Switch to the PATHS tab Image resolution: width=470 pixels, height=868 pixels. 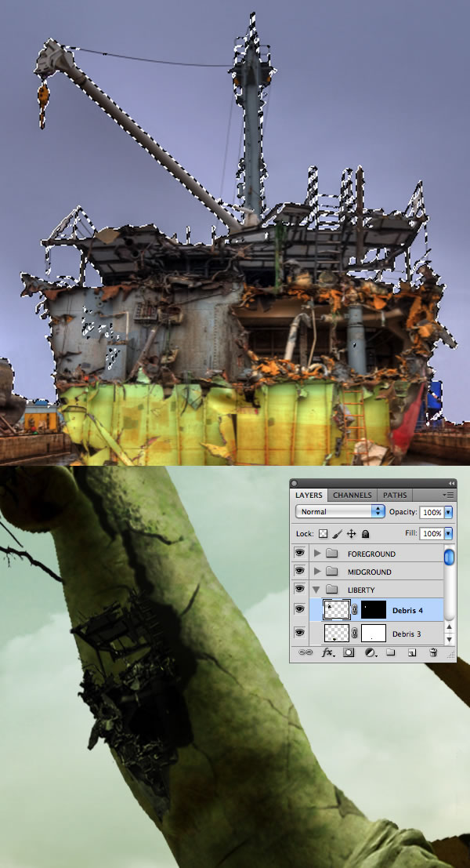(394, 495)
